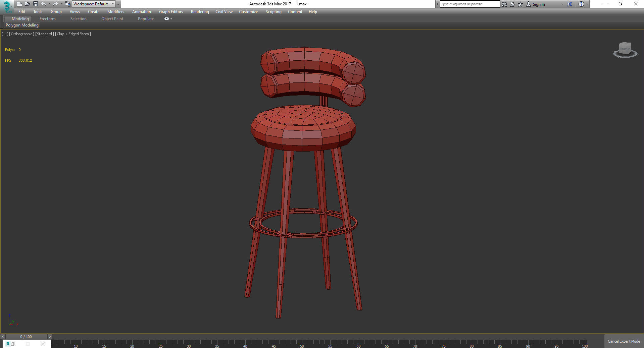
Task: Open the Help question mark icon
Action: click(x=581, y=4)
